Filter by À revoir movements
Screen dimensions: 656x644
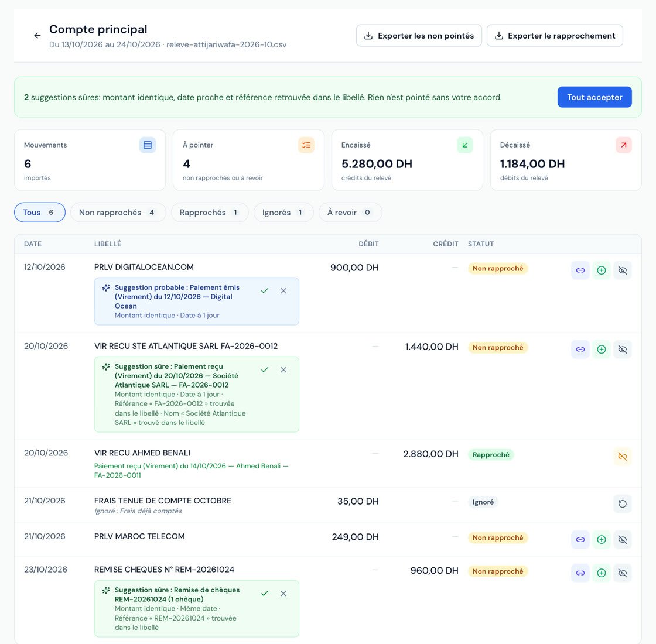(350, 213)
